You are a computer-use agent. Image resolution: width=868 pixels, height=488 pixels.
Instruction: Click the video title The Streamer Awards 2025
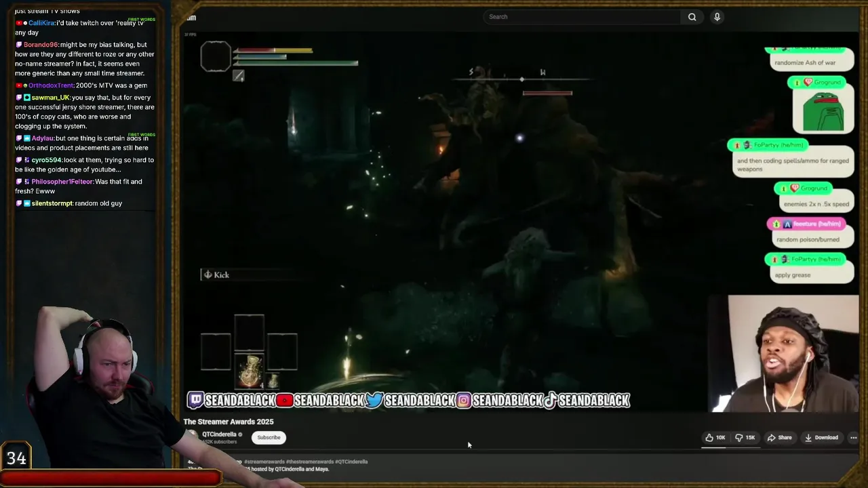point(229,422)
